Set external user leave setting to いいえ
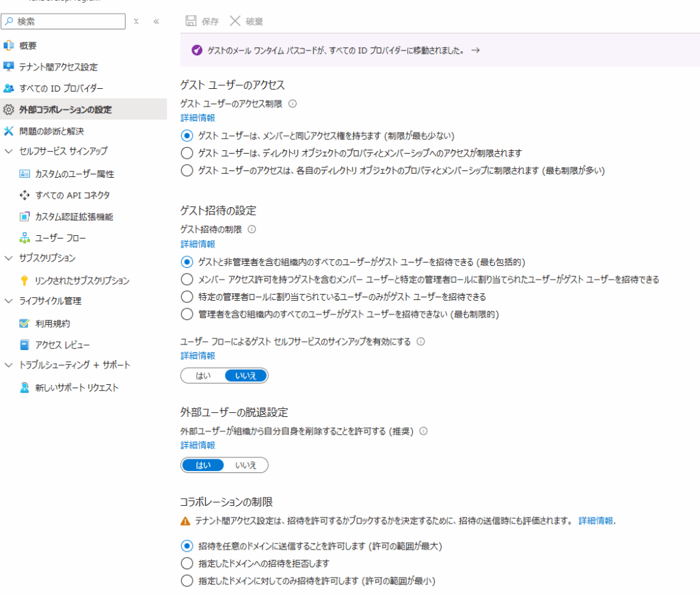This screenshot has height=594, width=700. (x=245, y=465)
